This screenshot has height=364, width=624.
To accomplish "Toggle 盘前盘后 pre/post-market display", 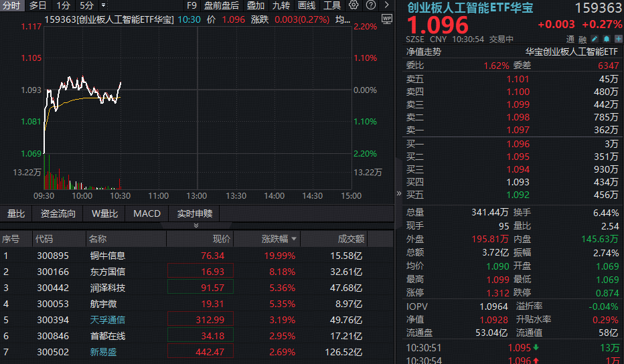I will click(221, 5).
